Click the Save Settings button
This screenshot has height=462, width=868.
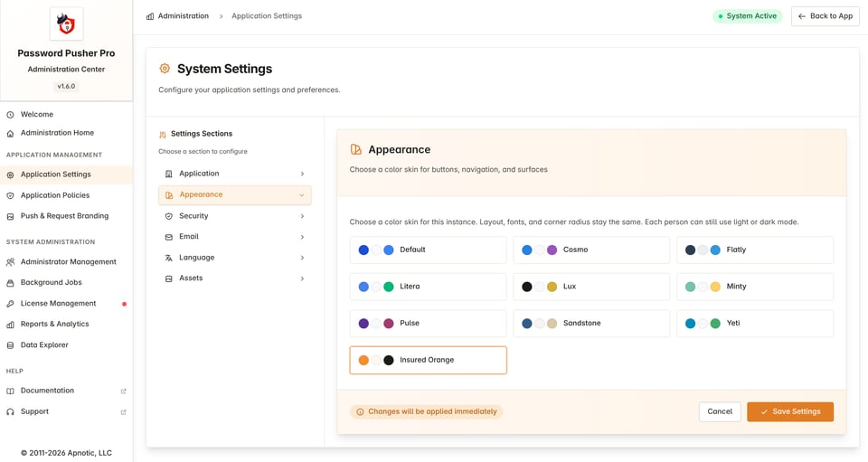click(x=790, y=411)
